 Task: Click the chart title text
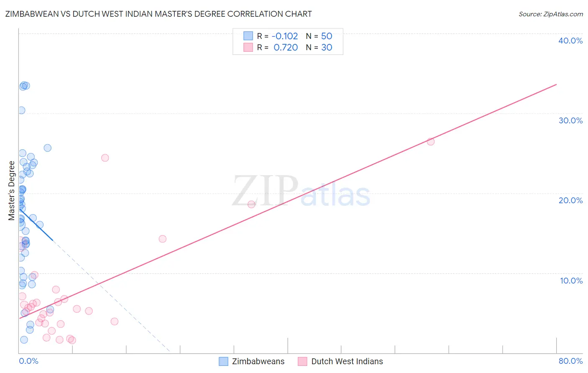click(159, 14)
